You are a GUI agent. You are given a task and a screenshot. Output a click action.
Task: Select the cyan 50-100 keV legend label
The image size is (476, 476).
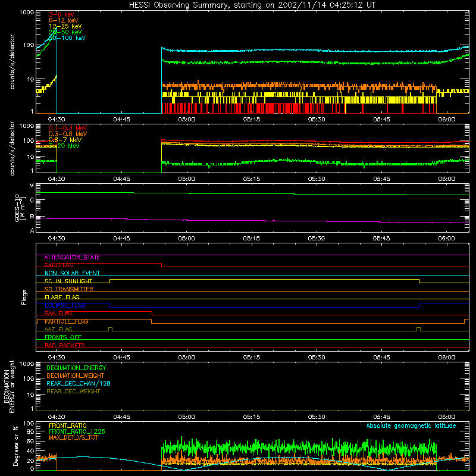click(x=67, y=38)
